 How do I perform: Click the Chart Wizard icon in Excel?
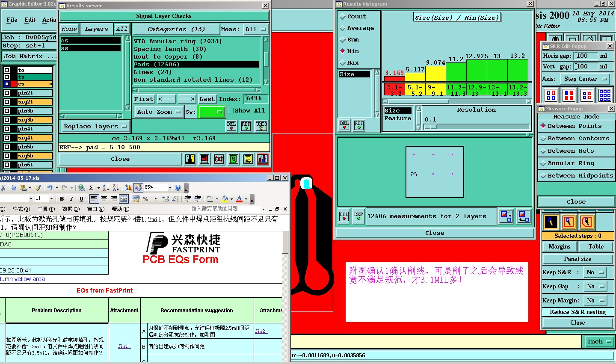(x=128, y=187)
